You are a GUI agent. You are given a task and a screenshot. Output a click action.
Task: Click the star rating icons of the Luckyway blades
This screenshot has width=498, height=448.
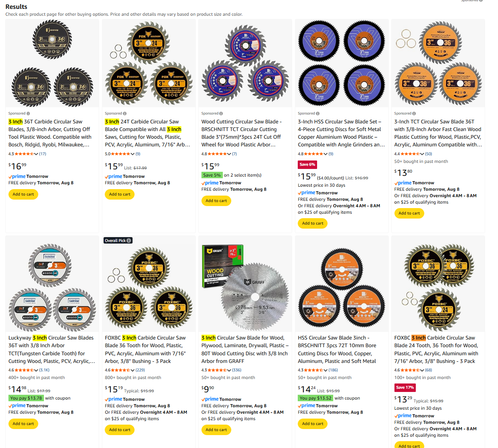point(24,370)
